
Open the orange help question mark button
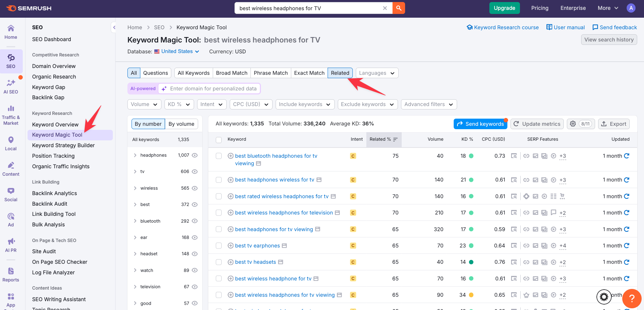pyautogui.click(x=631, y=298)
